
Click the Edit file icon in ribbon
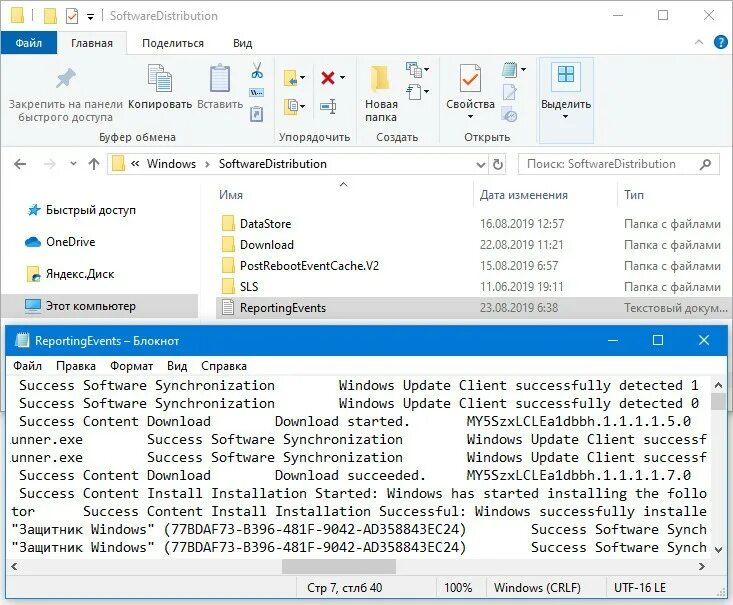pyautogui.click(x=510, y=92)
